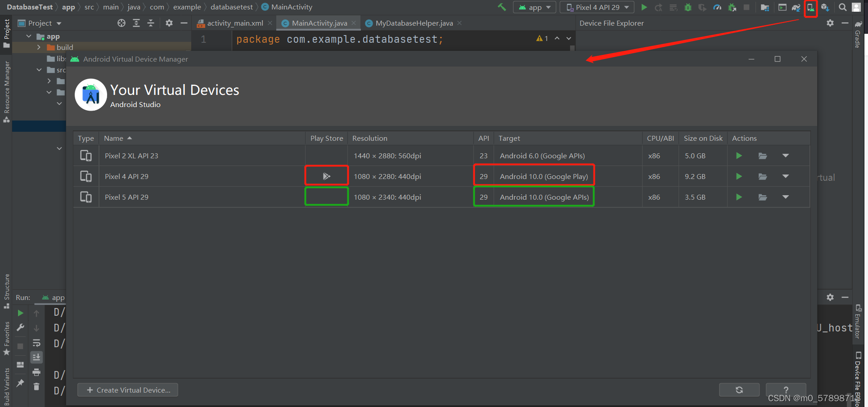The height and width of the screenshot is (407, 868).
Task: Expand the build folder in Project tree
Action: (39, 47)
